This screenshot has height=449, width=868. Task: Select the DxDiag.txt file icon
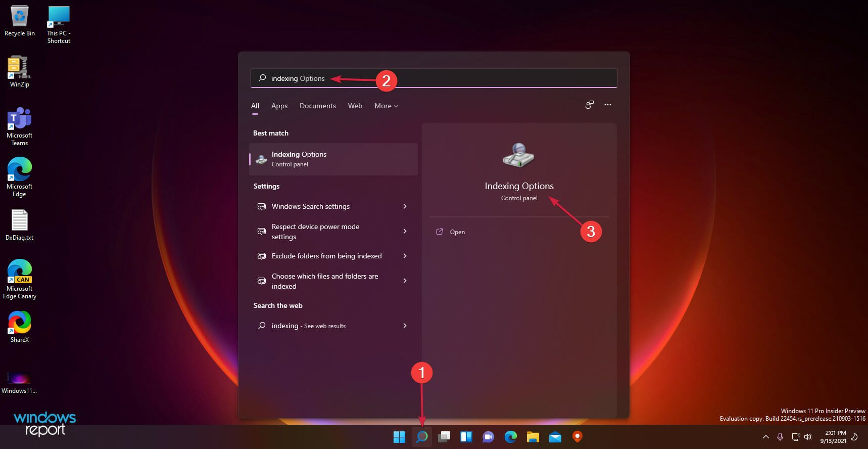click(x=19, y=225)
